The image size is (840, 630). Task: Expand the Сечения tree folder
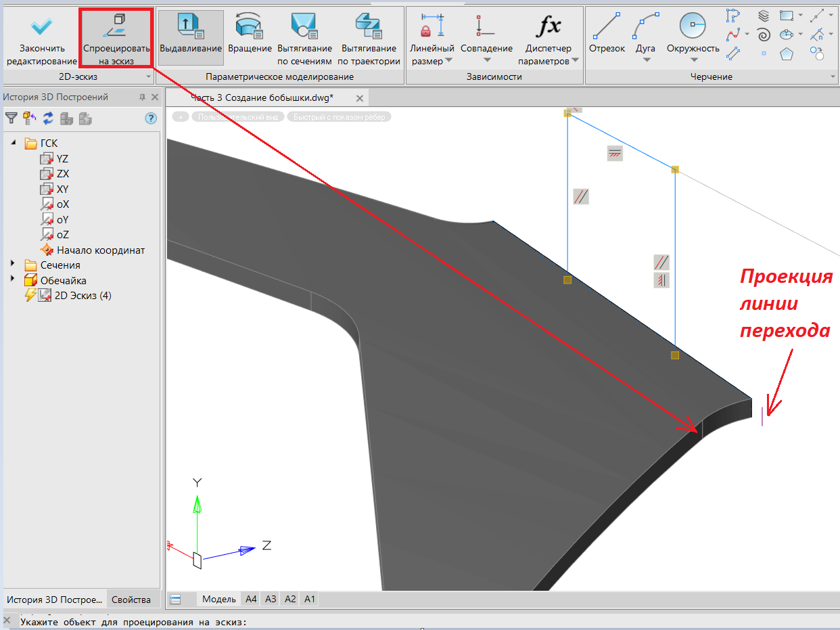tap(12, 265)
